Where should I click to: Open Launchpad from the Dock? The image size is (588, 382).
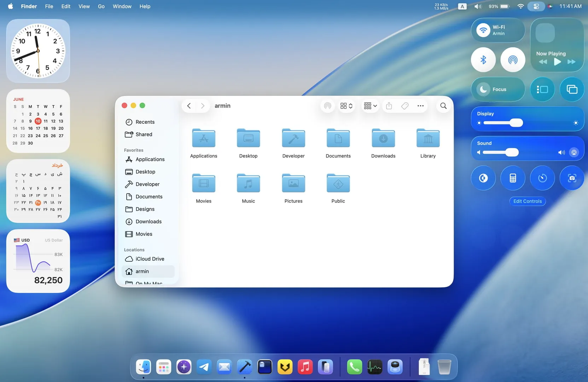(164, 367)
